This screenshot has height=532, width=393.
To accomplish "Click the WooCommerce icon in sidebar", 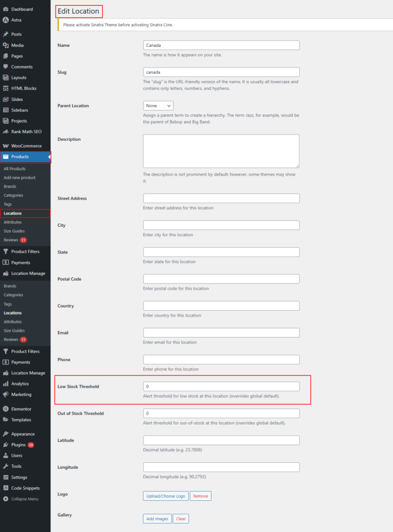I will 6,146.
